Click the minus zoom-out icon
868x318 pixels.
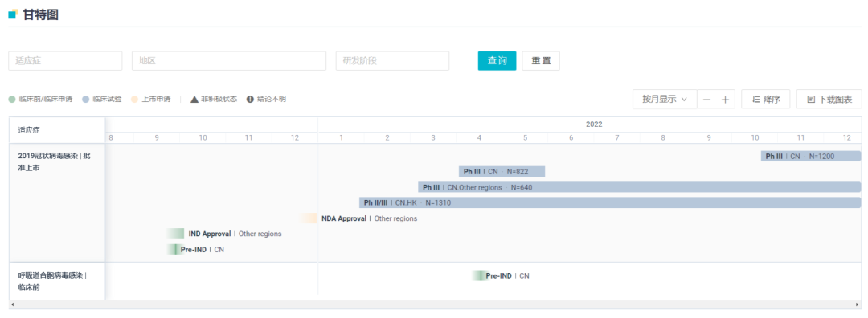point(706,100)
